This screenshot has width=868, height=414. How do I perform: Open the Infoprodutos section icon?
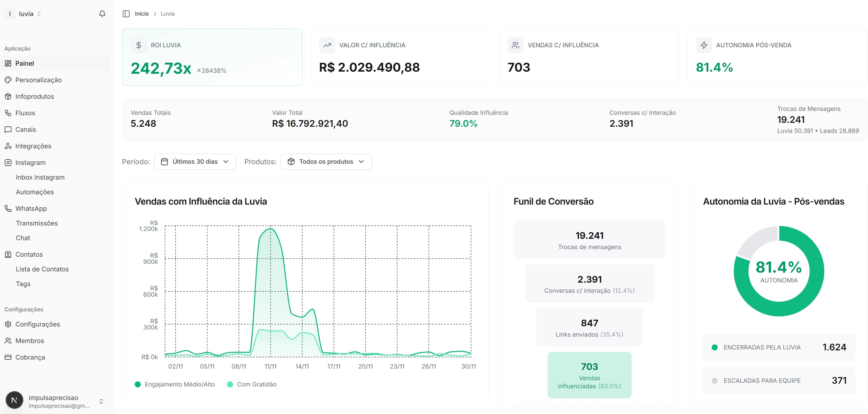[x=9, y=96]
